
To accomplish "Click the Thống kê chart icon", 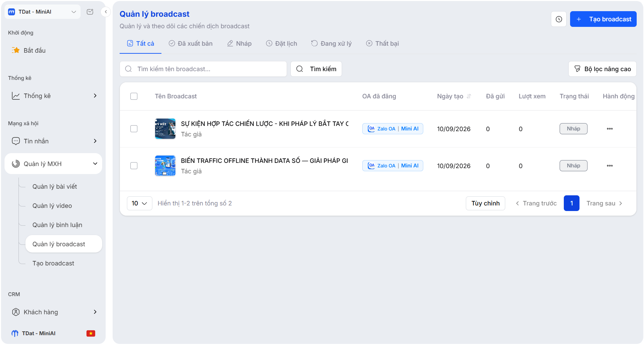I will click(16, 96).
